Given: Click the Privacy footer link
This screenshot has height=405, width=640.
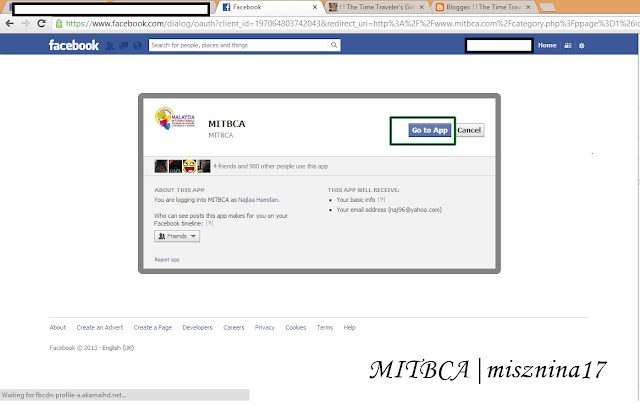Looking at the screenshot, I should click(x=265, y=327).
